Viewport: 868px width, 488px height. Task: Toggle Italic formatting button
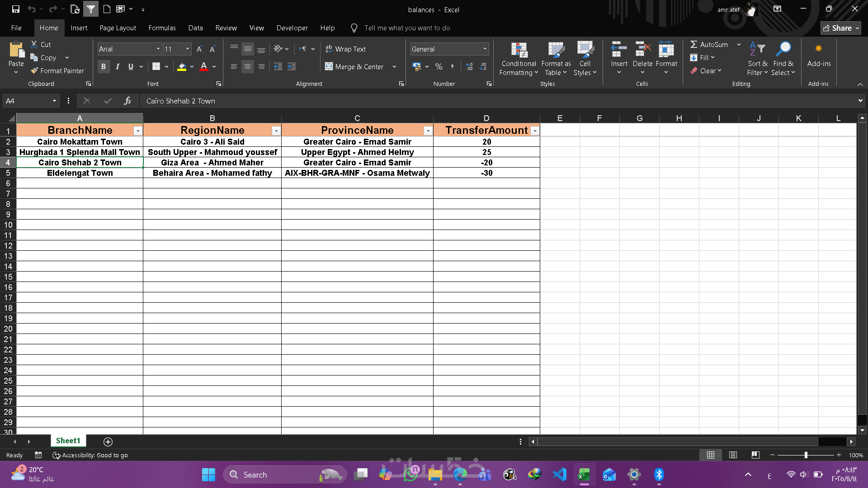[118, 66]
